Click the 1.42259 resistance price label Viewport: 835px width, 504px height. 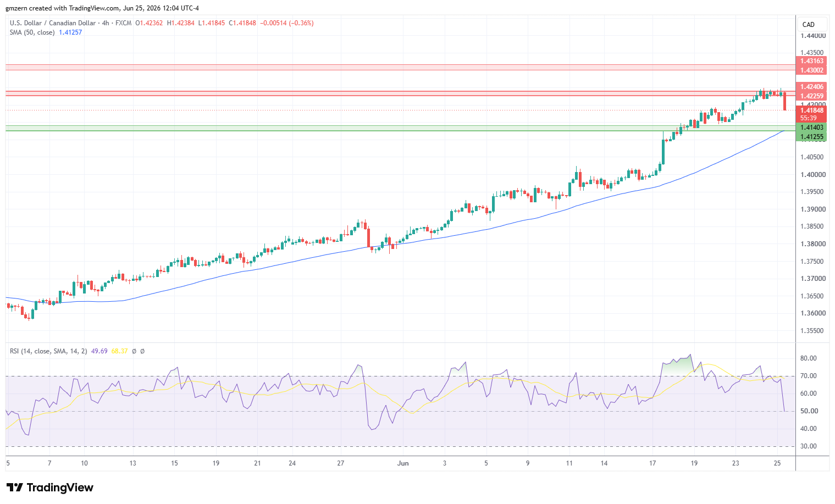(x=811, y=96)
